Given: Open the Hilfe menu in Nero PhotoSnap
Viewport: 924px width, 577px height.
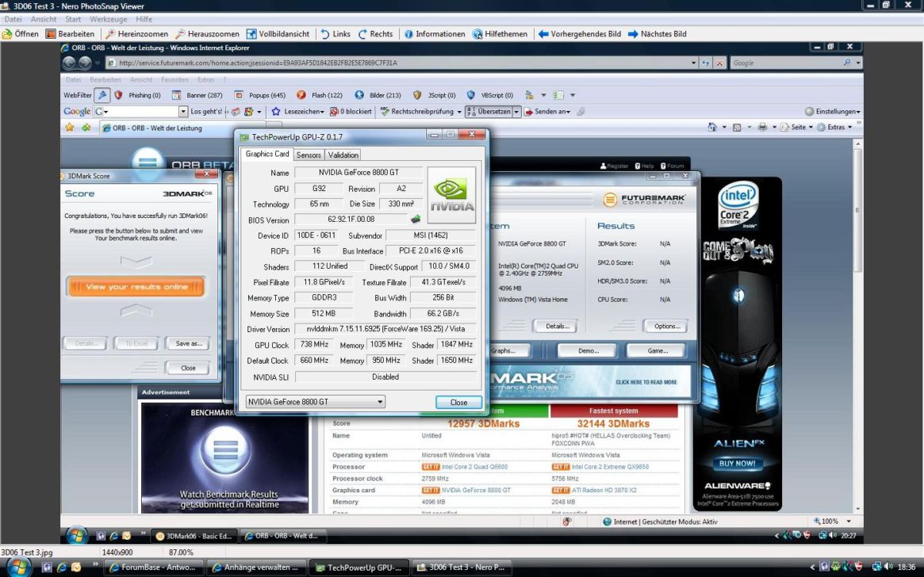Looking at the screenshot, I should coord(144,19).
